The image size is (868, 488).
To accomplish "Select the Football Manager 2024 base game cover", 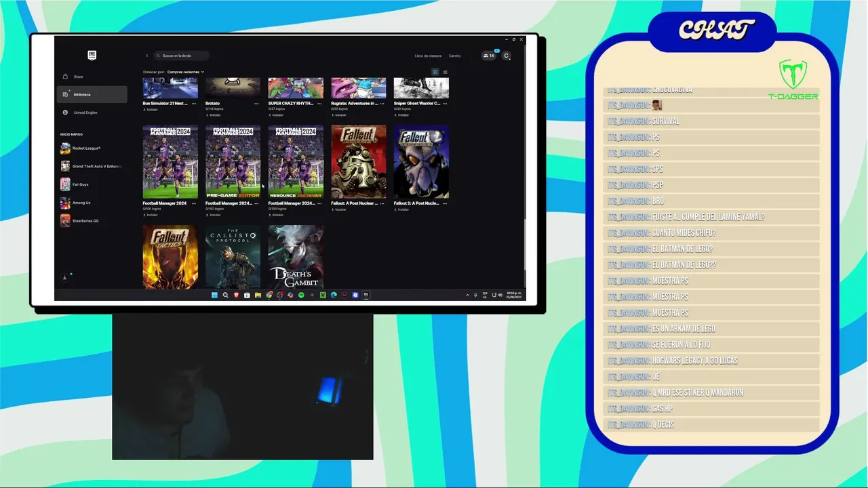I will tap(170, 162).
